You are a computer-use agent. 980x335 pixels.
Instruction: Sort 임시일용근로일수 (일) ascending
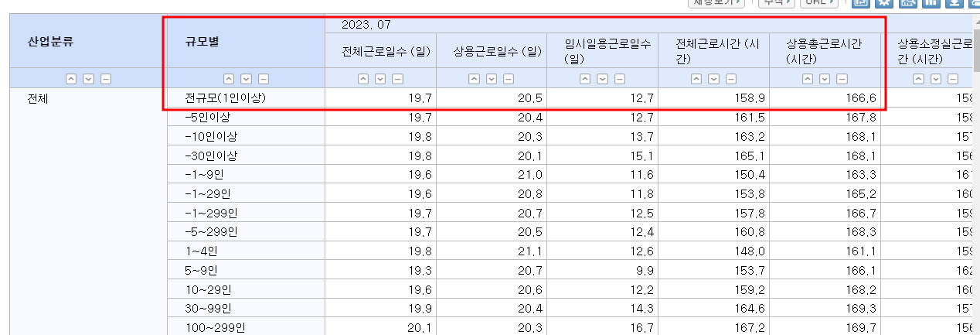[586, 78]
